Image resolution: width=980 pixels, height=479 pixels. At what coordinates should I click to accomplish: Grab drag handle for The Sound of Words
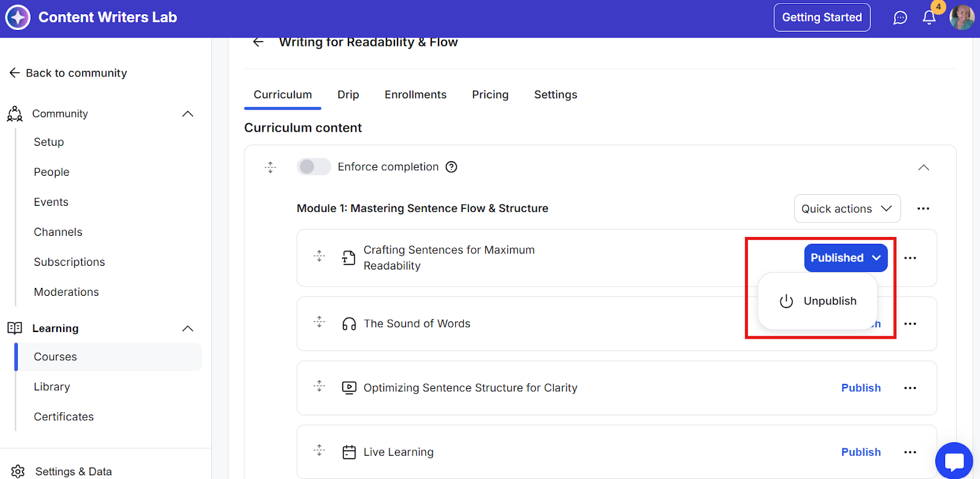click(319, 322)
